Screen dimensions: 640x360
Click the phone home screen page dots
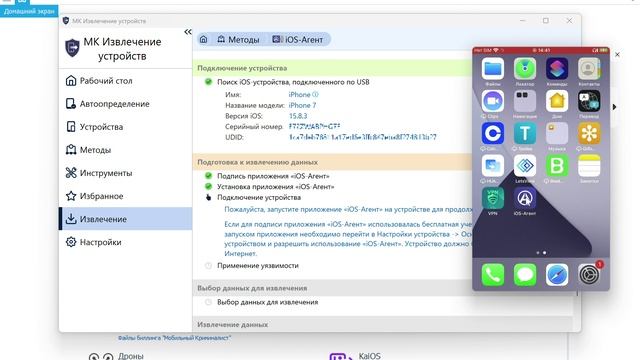(x=541, y=253)
